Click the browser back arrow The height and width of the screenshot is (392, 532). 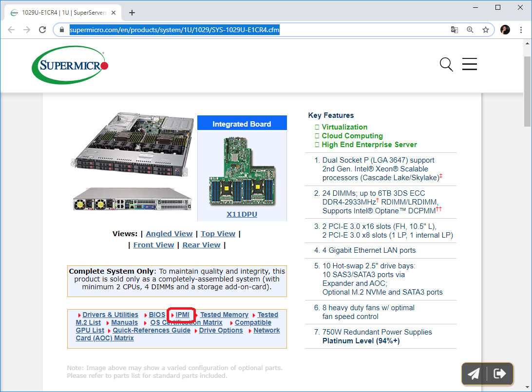coord(11,30)
